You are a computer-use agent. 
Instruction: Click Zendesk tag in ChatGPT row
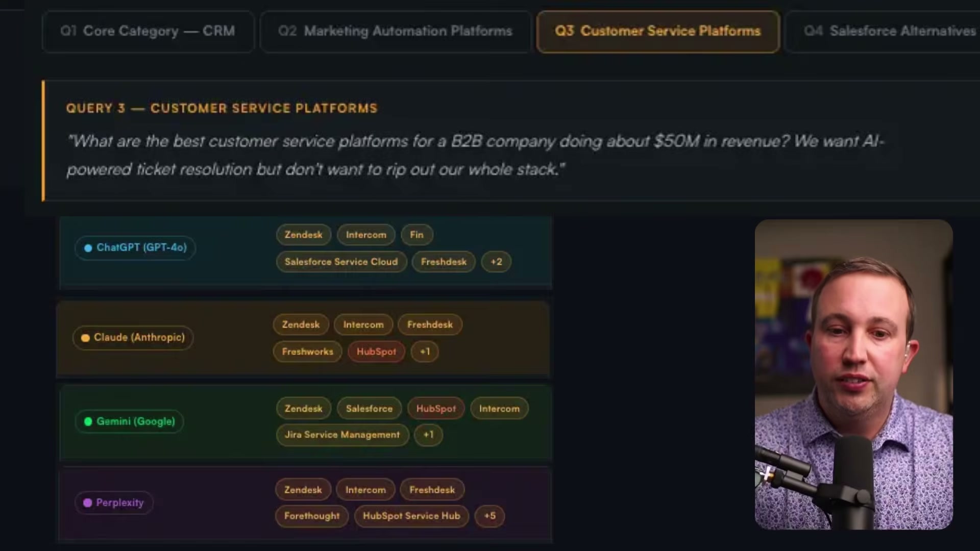coord(304,235)
